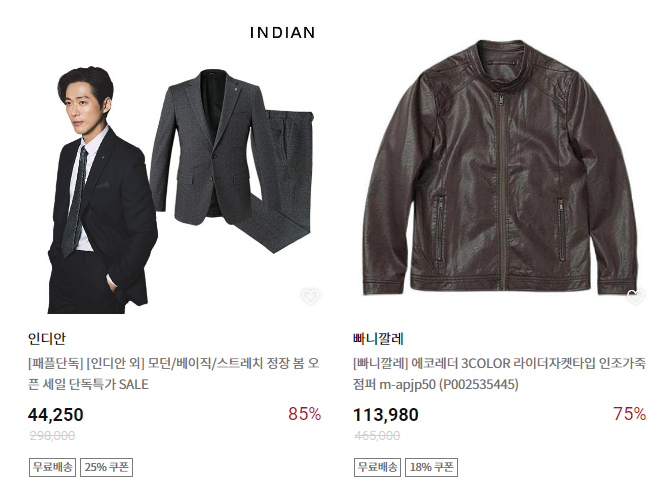Click 무료배송 badge under the leather jacket

378,467
